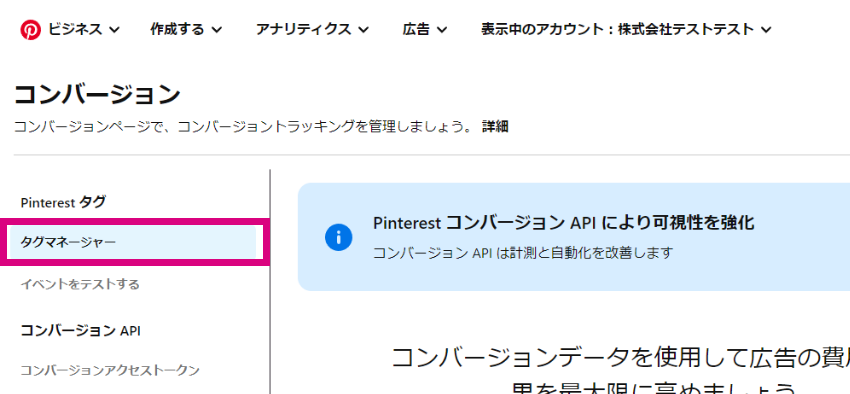Follow the 詳細 link
Screen dimensions: 850x394
(x=495, y=127)
